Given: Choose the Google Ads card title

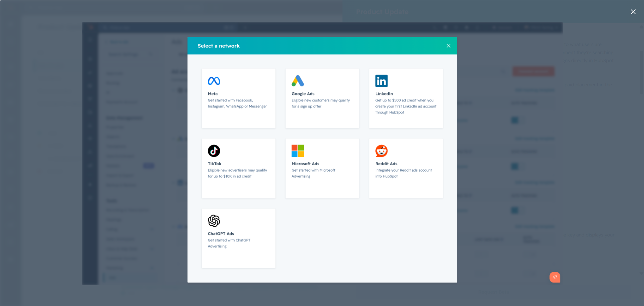Looking at the screenshot, I should coord(303,94).
